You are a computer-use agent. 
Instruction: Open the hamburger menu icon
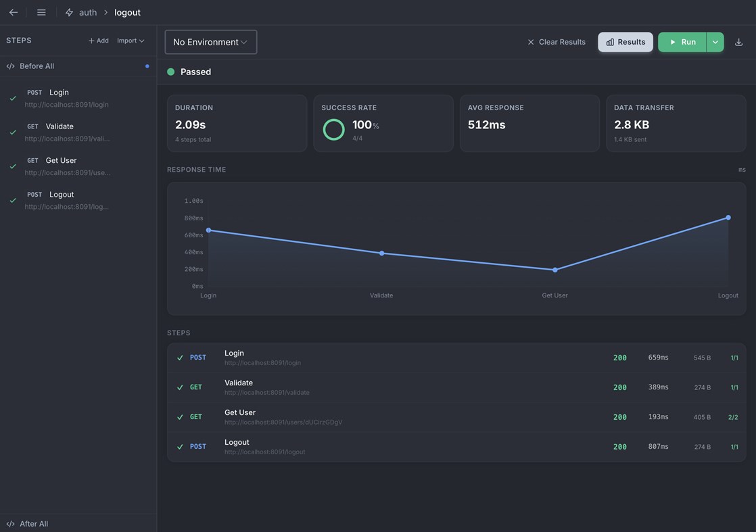(41, 13)
